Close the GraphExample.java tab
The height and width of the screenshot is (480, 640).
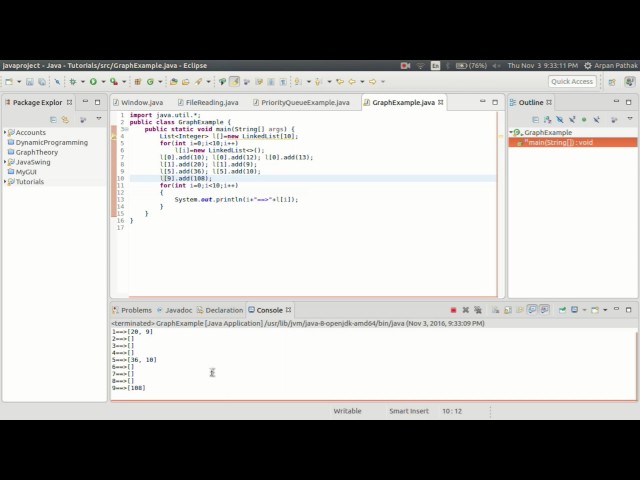441,102
